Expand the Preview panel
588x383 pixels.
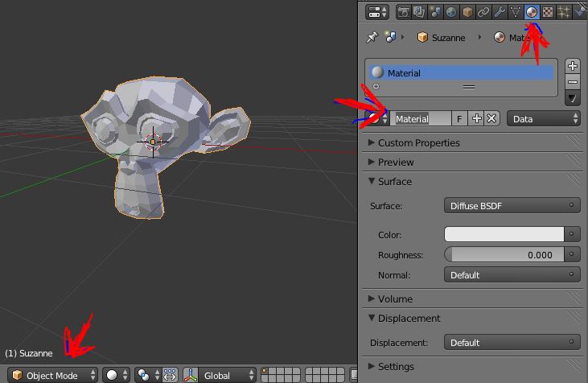[x=391, y=162]
